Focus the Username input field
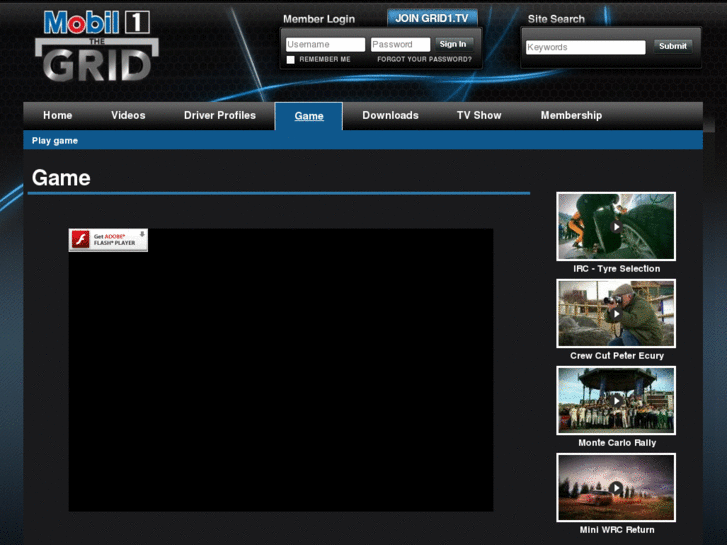The width and height of the screenshot is (727, 545). coord(325,45)
